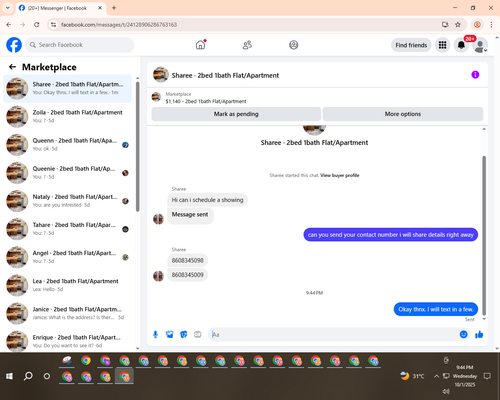The image size is (500, 400).
Task: Click the install app icon in address bar
Action: coord(445,24)
